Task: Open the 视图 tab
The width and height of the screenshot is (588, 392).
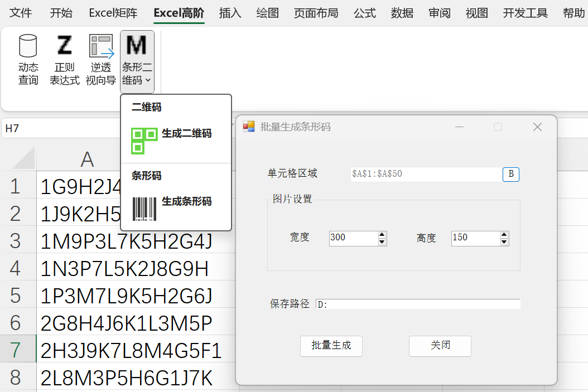Action: [476, 13]
